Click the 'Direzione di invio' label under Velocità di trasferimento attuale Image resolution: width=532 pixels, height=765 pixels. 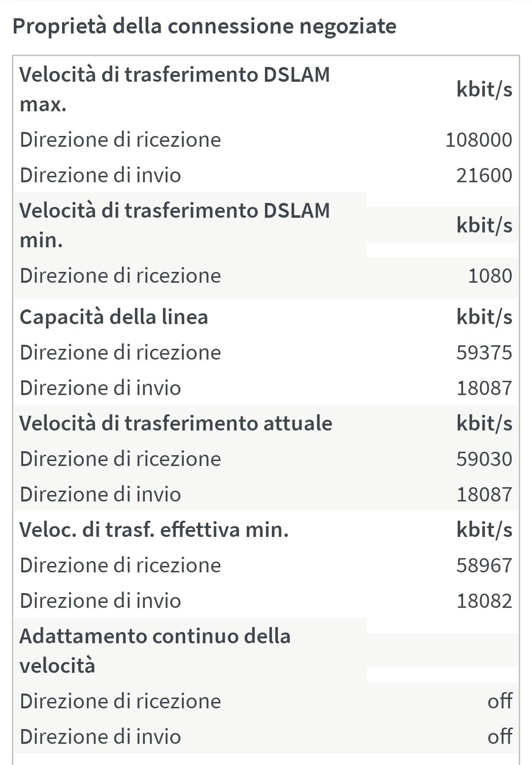(100, 495)
